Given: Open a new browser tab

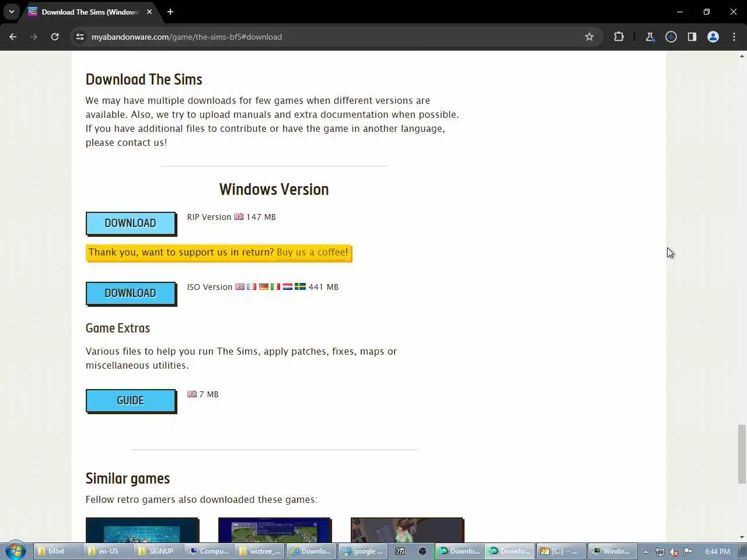Looking at the screenshot, I should tap(170, 12).
